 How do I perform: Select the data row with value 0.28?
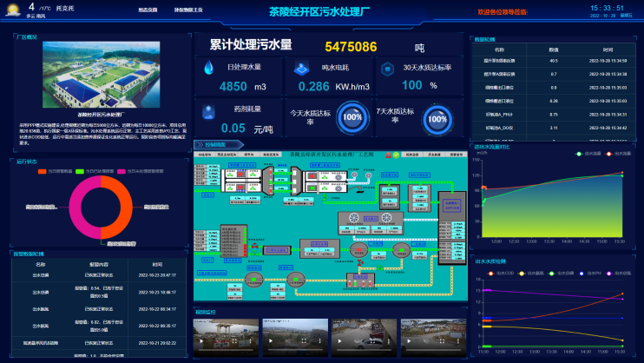tap(554, 101)
